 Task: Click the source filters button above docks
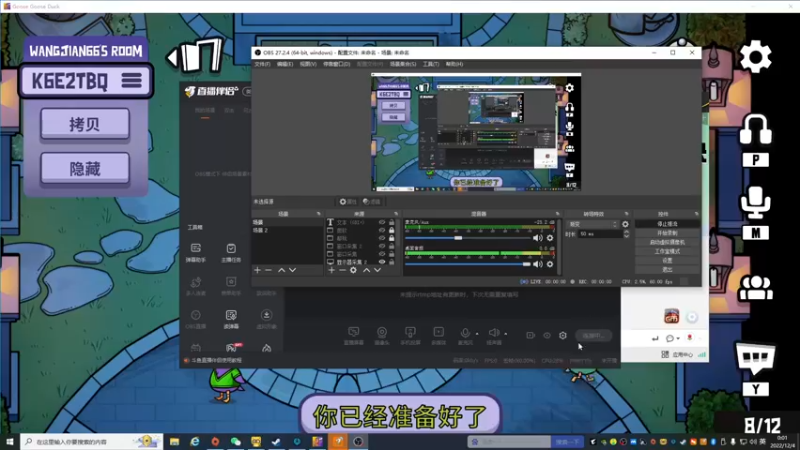tap(372, 202)
